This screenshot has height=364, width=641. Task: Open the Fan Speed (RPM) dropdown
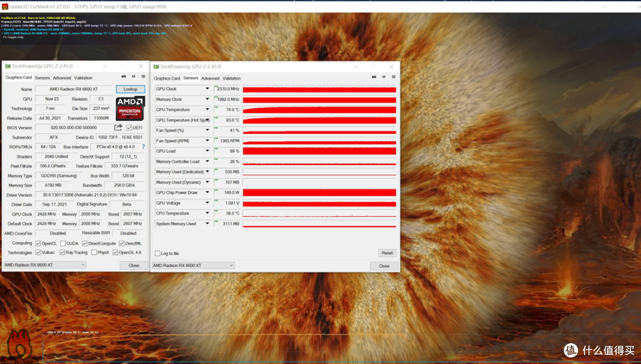click(207, 141)
